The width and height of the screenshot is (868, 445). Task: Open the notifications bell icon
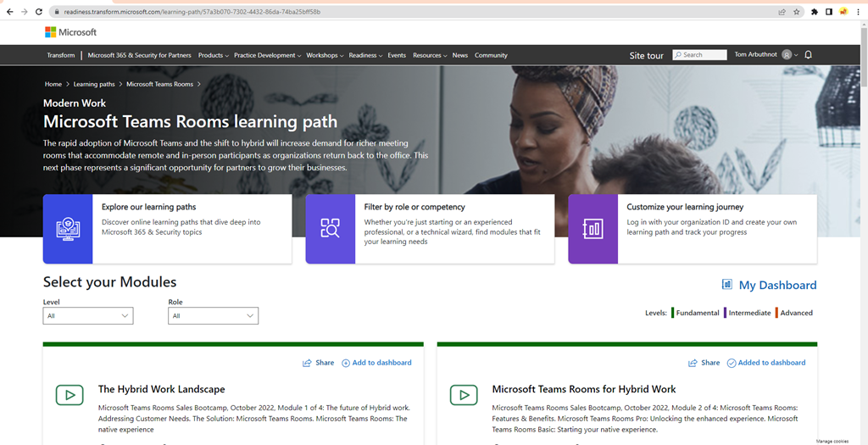click(808, 55)
